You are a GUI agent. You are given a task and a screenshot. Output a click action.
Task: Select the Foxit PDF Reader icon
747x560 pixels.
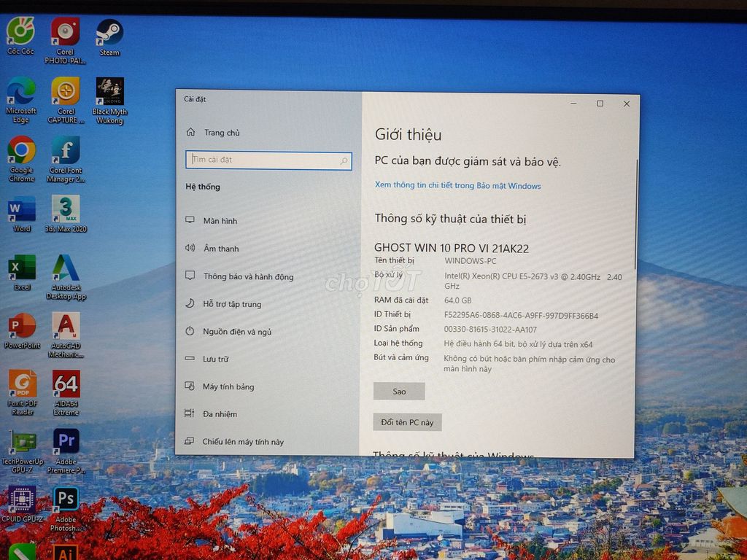pyautogui.click(x=22, y=384)
